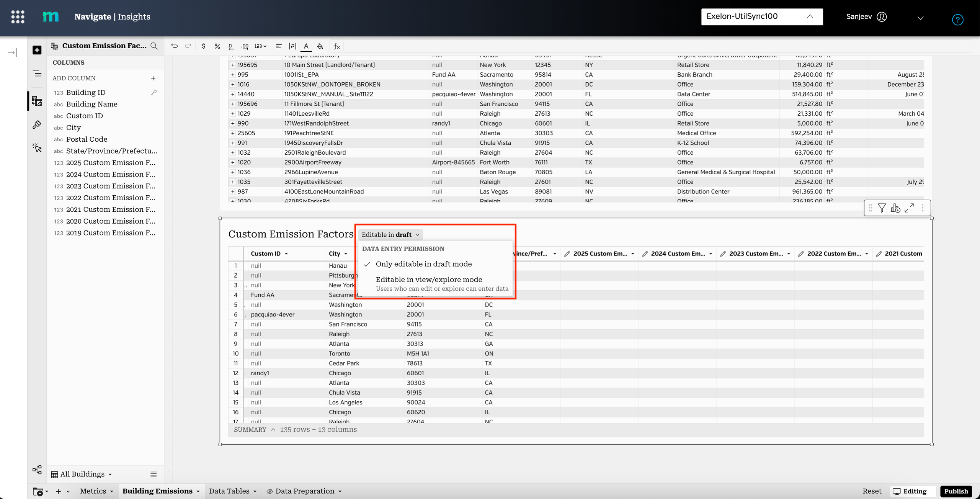Viewport: 980px width, 499px height.
Task: Open the formula fx icon
Action: [x=337, y=46]
